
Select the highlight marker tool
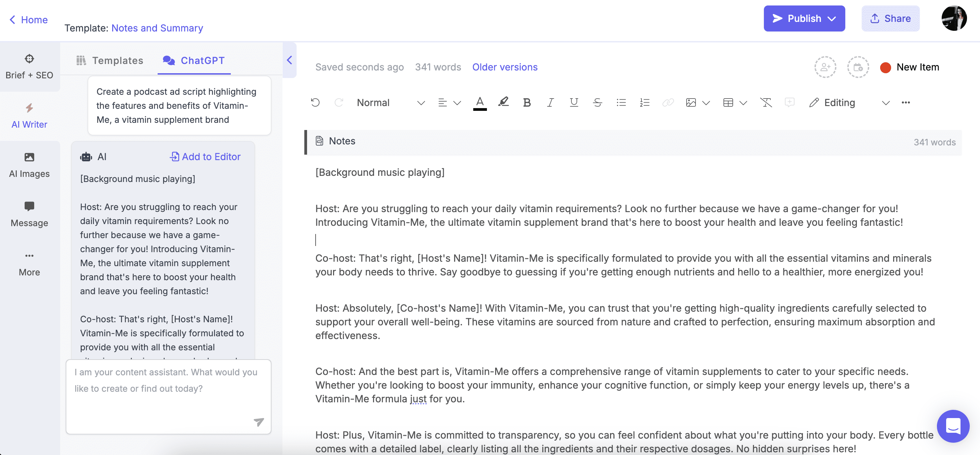[x=503, y=102]
